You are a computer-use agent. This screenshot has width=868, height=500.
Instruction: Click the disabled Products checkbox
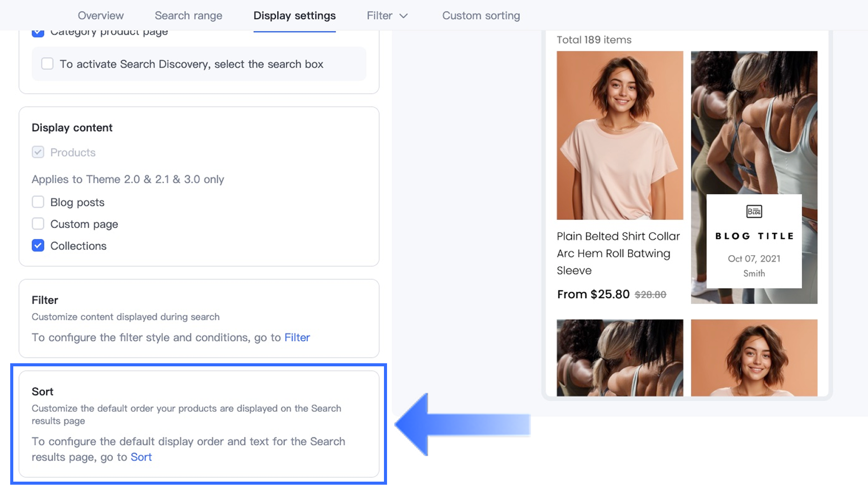(38, 152)
